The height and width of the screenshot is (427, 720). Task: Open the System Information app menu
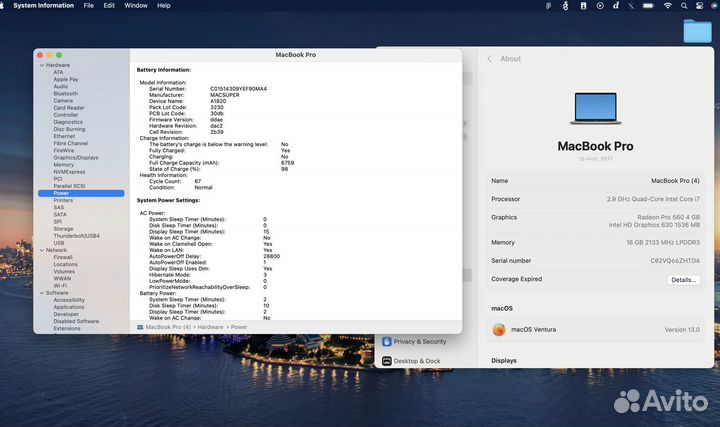(44, 6)
